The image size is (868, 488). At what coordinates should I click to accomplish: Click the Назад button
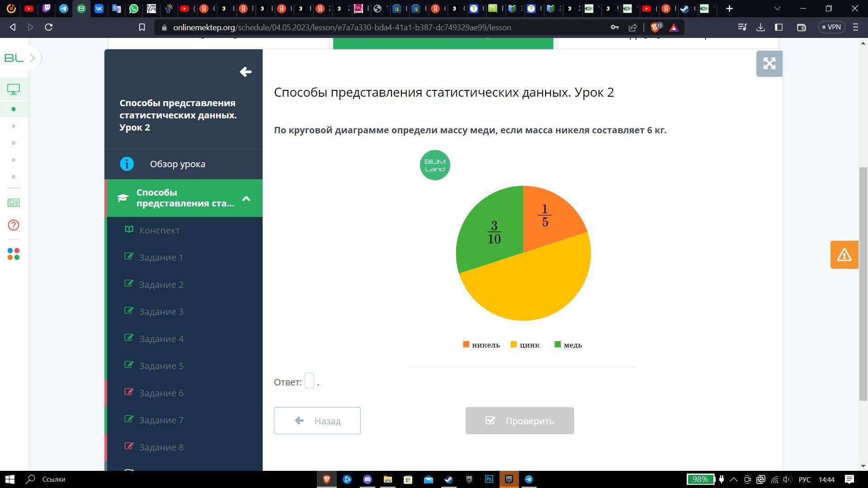point(317,421)
